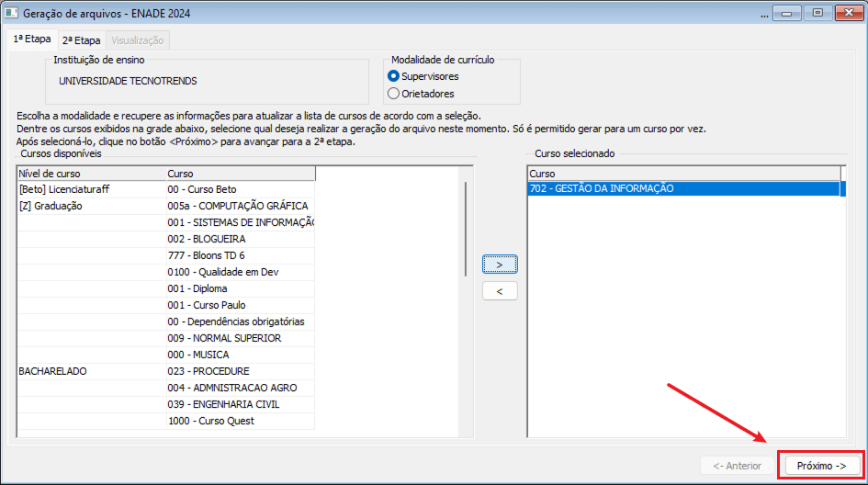Switch to the 1ª Etapa tab
Image resolution: width=868 pixels, height=485 pixels.
[x=32, y=39]
